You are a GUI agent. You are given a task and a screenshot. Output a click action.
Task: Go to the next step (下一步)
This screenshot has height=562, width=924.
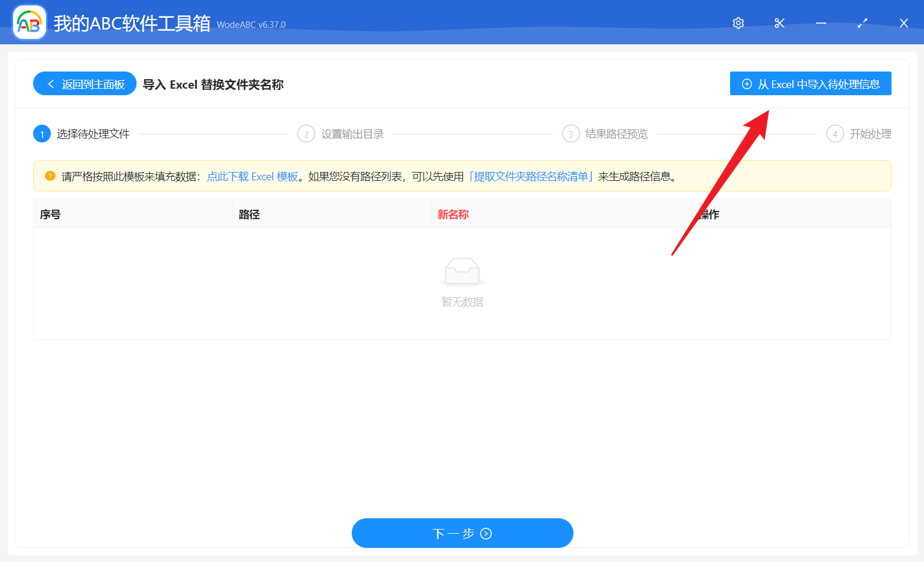pyautogui.click(x=462, y=533)
